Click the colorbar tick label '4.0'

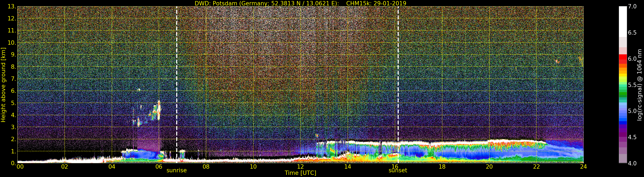(x=632, y=163)
